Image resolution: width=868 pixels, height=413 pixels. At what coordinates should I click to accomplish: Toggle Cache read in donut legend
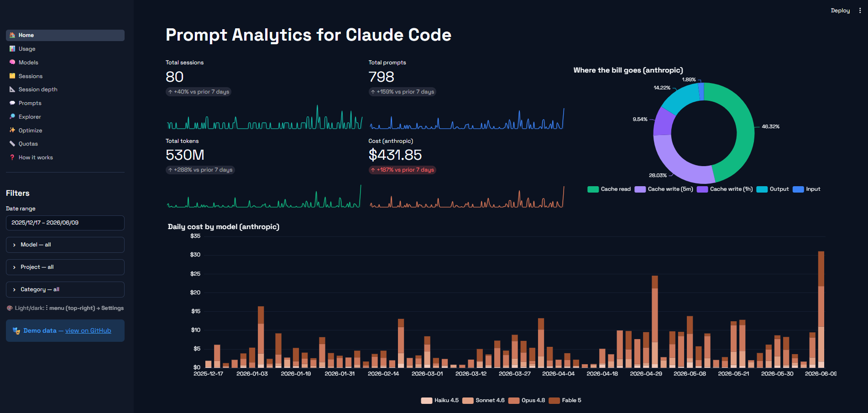609,189
